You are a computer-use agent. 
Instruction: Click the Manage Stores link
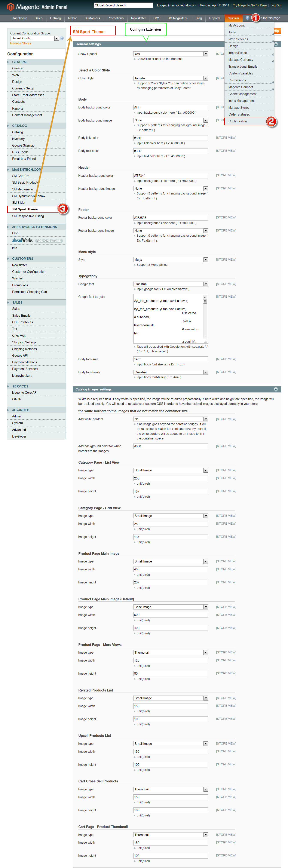pyautogui.click(x=21, y=43)
